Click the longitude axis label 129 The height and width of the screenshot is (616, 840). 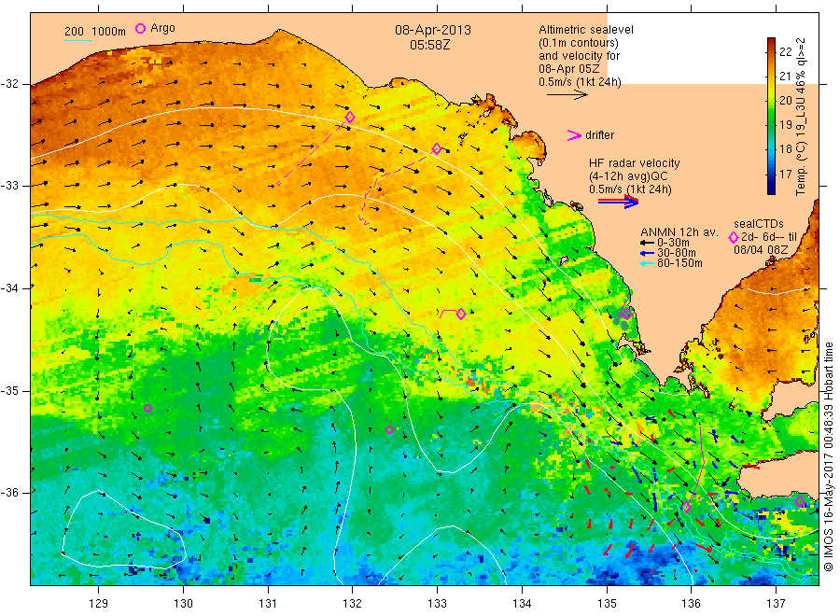99,604
